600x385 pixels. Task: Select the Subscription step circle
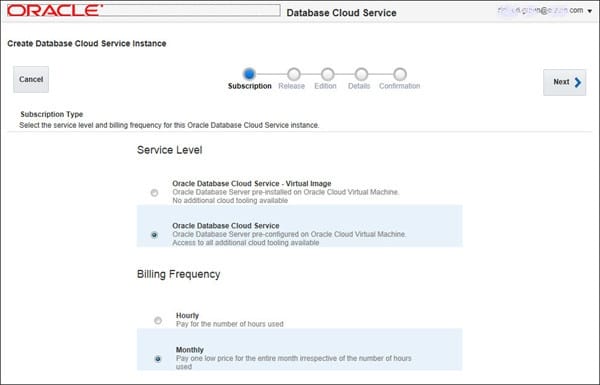[x=249, y=73]
